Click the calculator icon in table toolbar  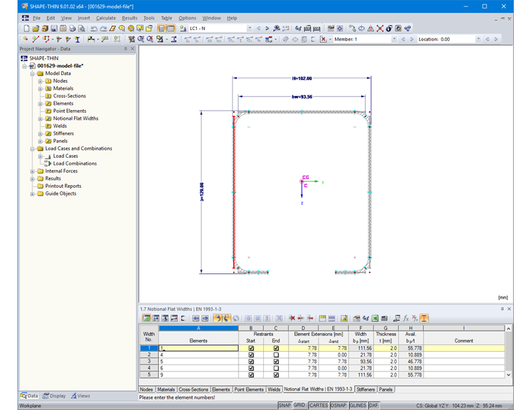(x=384, y=318)
